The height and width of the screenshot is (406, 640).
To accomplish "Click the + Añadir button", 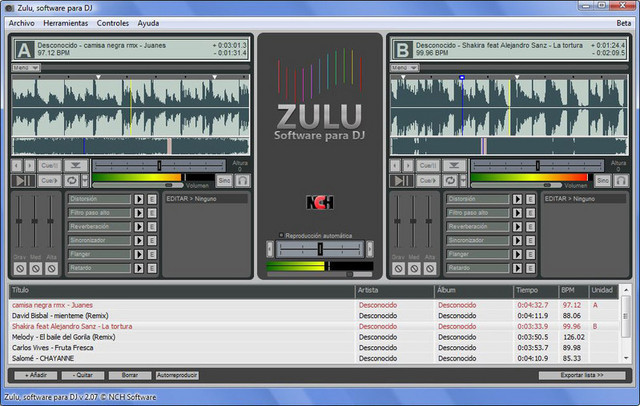I will click(36, 375).
